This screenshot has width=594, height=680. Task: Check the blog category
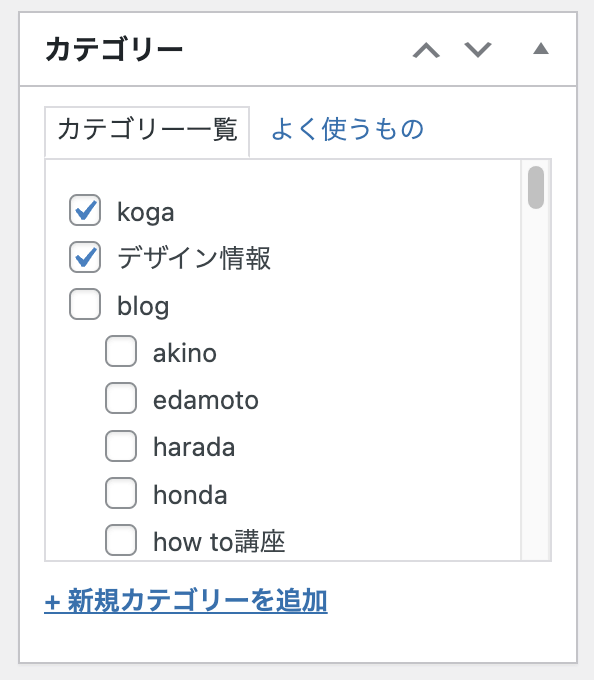click(85, 304)
